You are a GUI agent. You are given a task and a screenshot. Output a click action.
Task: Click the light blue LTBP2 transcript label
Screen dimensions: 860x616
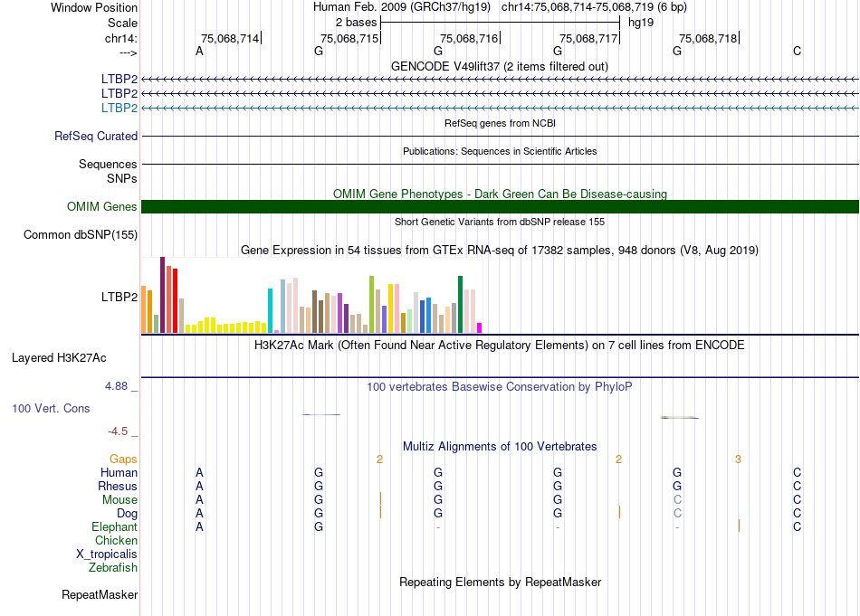pyautogui.click(x=119, y=109)
